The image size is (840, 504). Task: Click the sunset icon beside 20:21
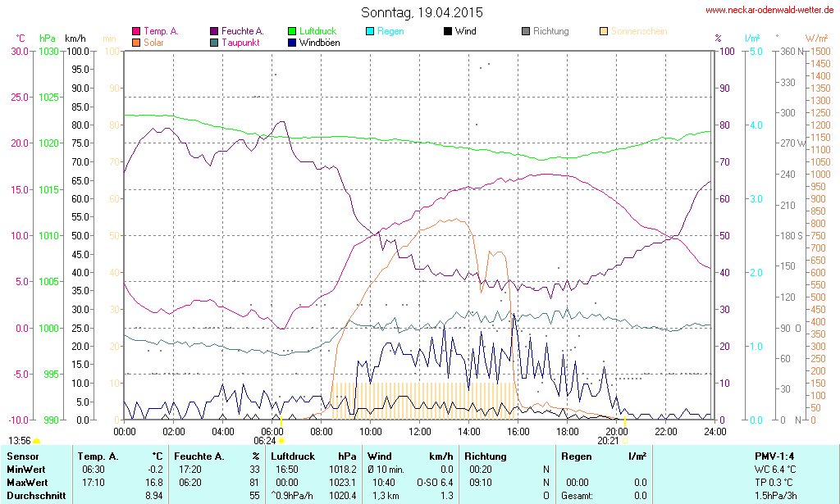click(x=625, y=441)
